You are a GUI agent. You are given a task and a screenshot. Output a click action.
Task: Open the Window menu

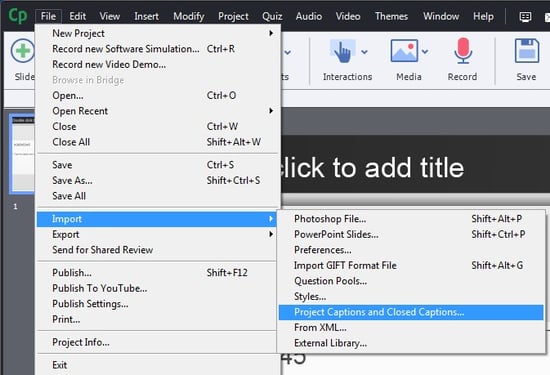click(441, 16)
